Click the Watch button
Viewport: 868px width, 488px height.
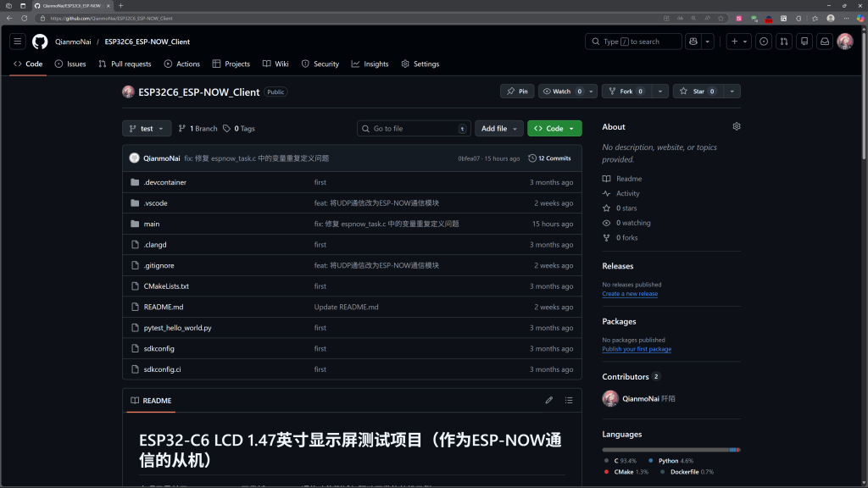coord(562,91)
